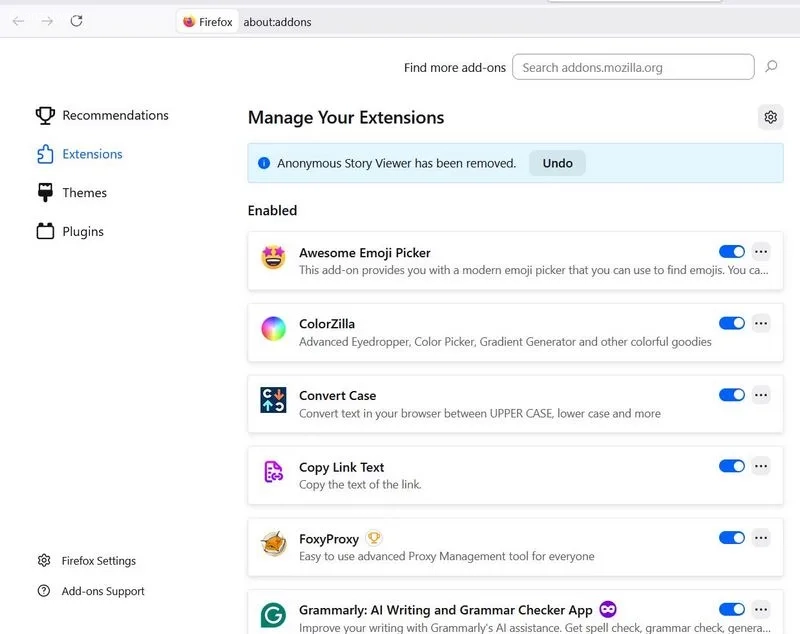Go forward using the browser forward arrow

47,21
